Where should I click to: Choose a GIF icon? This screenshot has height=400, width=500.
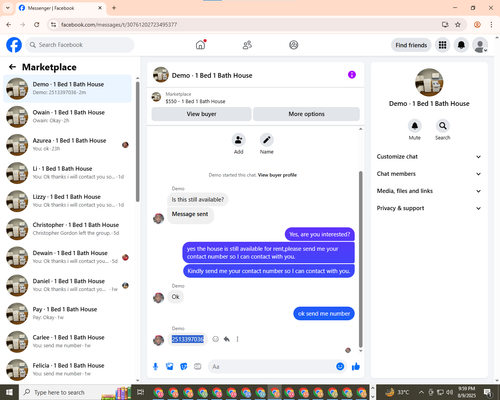[198, 367]
